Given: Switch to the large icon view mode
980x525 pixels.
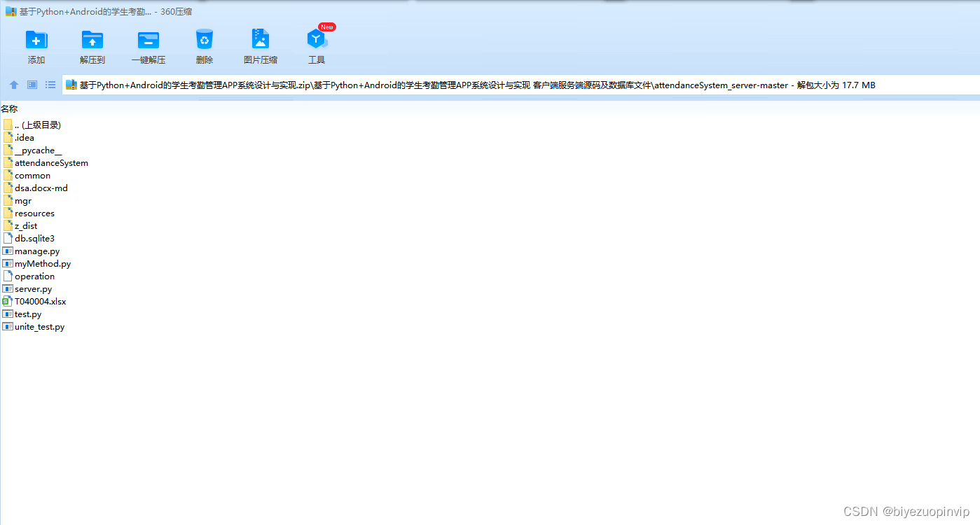Looking at the screenshot, I should [x=32, y=85].
